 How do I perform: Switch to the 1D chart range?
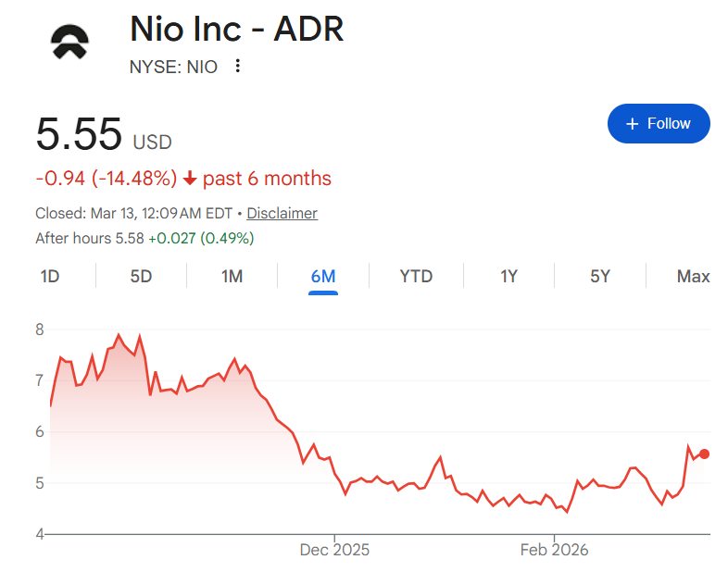50,276
